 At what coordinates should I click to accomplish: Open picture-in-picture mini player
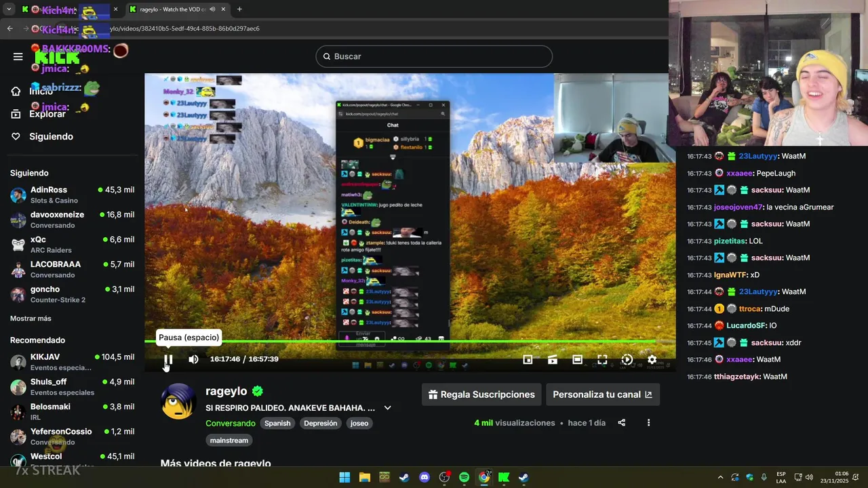click(x=528, y=359)
